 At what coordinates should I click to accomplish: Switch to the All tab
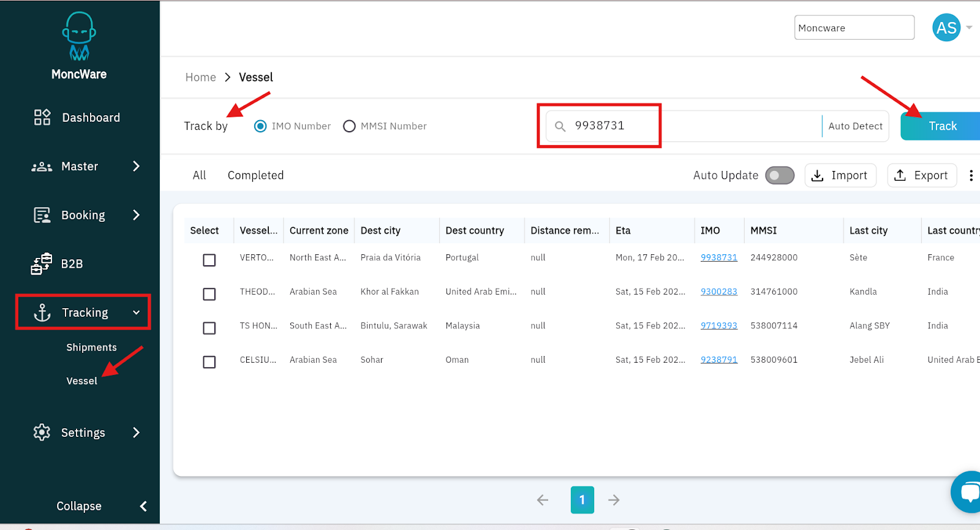tap(199, 175)
